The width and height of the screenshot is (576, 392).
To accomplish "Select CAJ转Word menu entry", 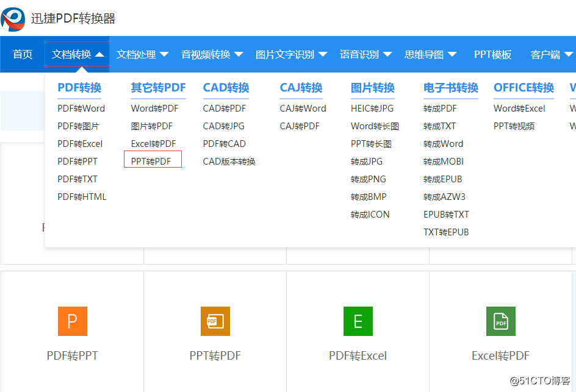I will (x=303, y=109).
